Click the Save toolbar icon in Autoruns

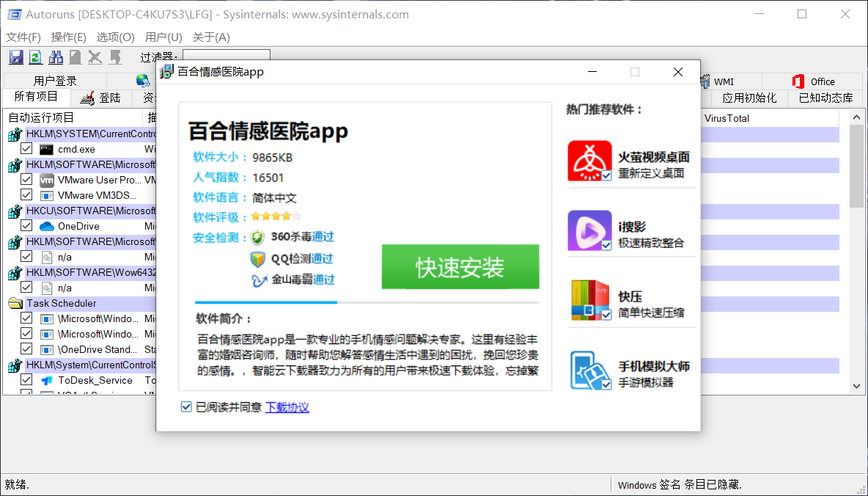pos(15,56)
